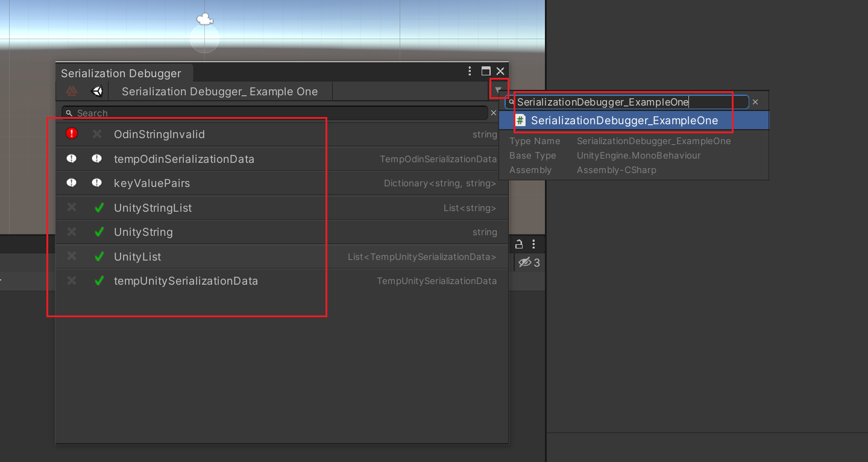
Task: Click the green checkmark on UnityStringList
Action: coord(99,207)
